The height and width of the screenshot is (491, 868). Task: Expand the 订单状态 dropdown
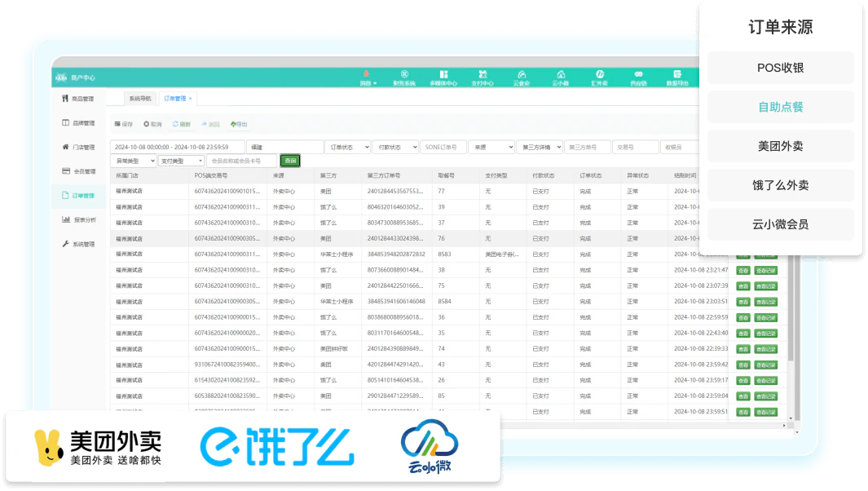[x=348, y=148]
